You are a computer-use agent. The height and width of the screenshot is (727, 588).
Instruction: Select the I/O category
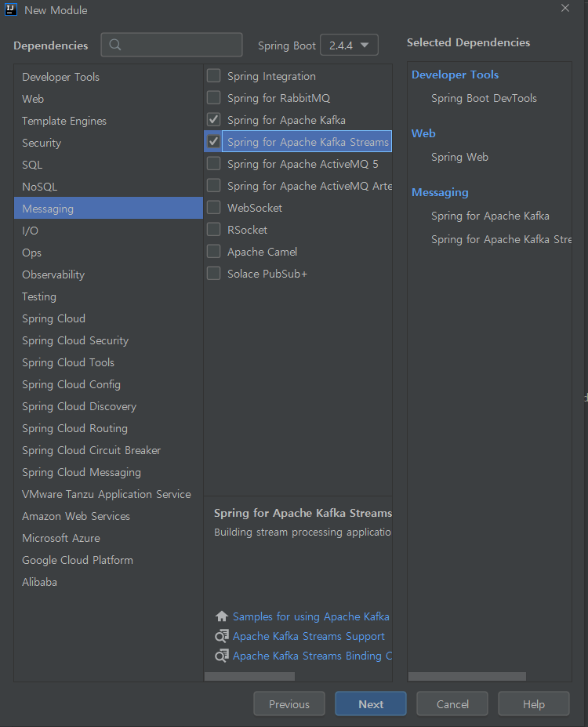108,231
